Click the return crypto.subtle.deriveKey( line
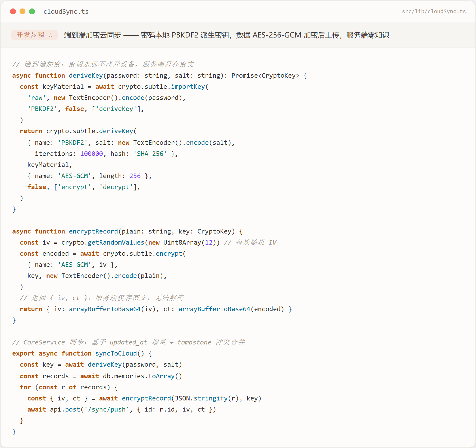This screenshot has height=448, width=476. [78, 131]
